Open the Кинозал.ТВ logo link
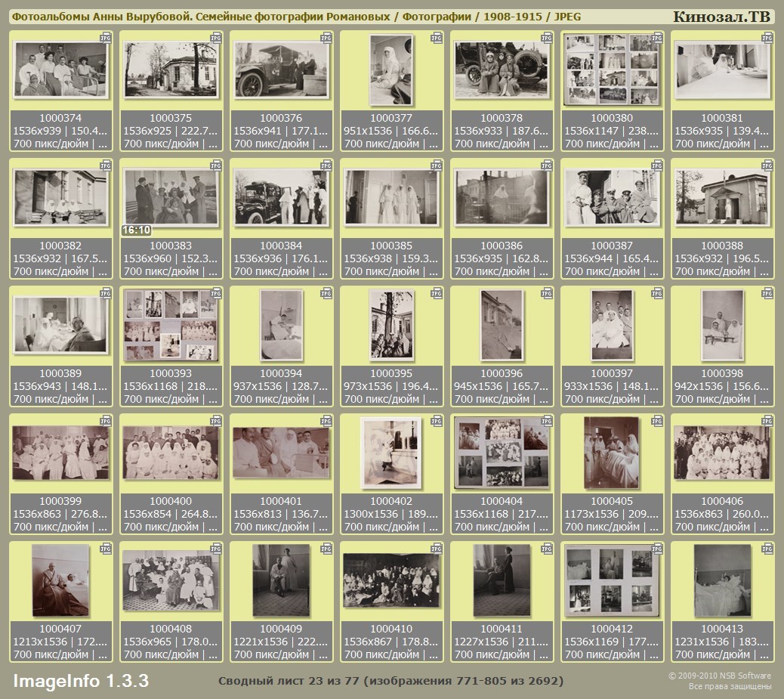 [x=721, y=17]
